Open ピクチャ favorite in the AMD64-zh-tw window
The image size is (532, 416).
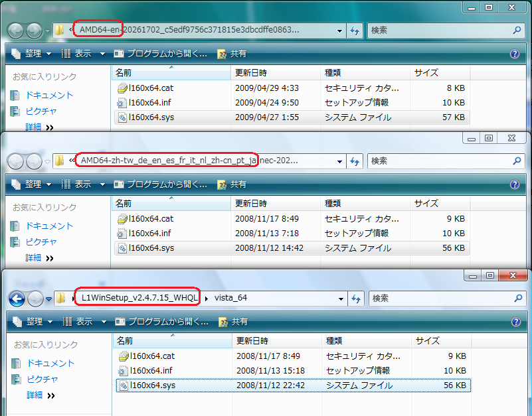tap(41, 242)
